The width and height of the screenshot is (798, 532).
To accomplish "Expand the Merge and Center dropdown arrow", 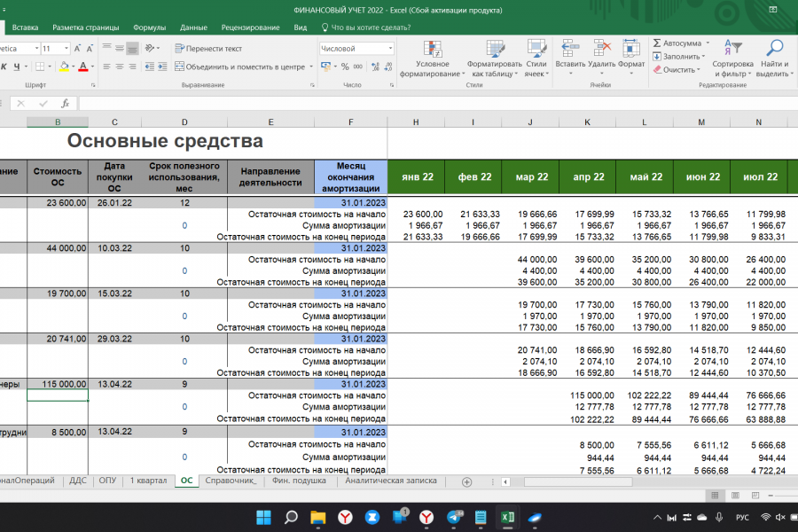I will pos(309,66).
